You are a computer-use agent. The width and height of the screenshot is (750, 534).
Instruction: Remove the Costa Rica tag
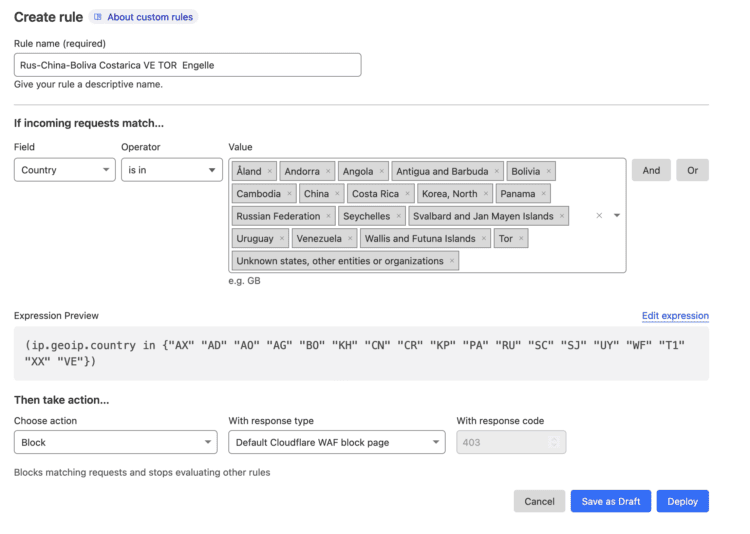point(407,194)
